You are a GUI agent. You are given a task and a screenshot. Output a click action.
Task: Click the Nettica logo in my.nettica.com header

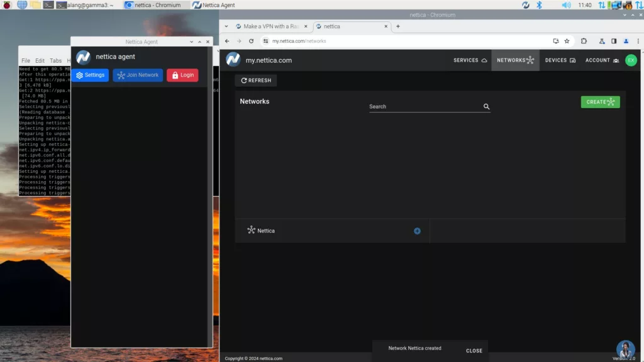pos(233,60)
